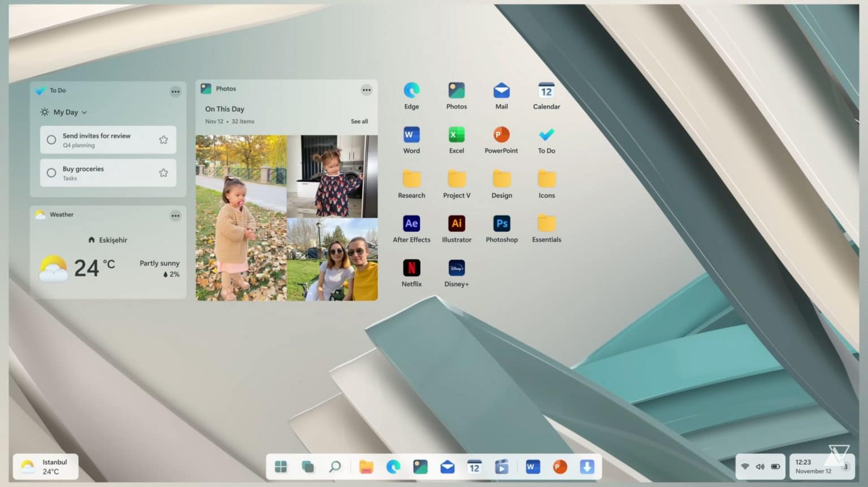Mark Send invites for review as complete
868x487 pixels.
(x=51, y=140)
